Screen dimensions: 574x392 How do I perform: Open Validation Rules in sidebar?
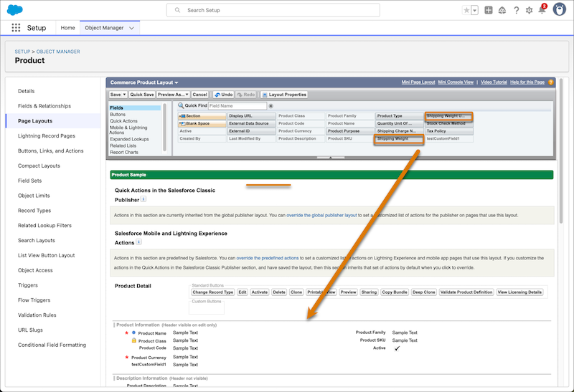point(37,315)
